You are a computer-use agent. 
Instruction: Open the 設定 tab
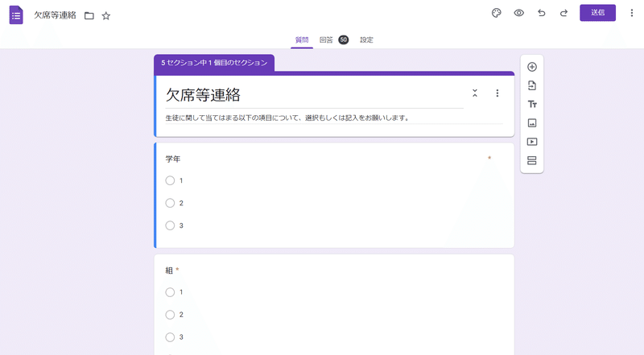[x=367, y=40]
